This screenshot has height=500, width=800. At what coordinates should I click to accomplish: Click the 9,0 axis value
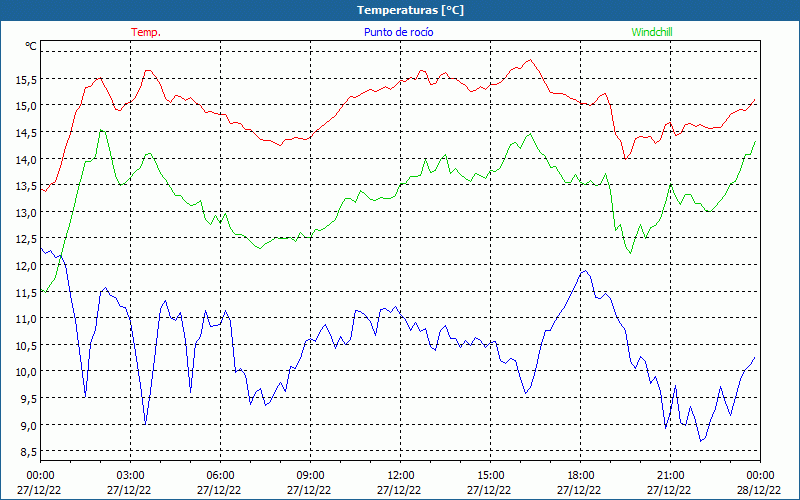coord(29,426)
